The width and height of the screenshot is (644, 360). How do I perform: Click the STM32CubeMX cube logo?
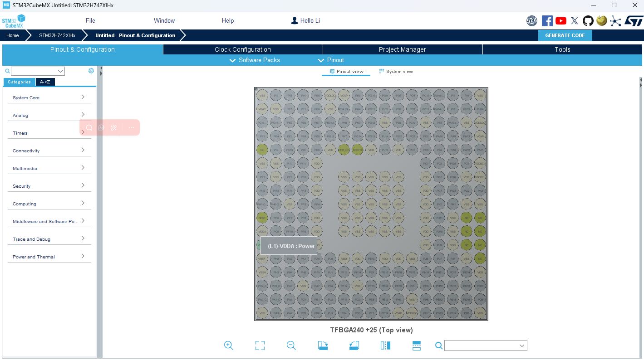tap(14, 21)
